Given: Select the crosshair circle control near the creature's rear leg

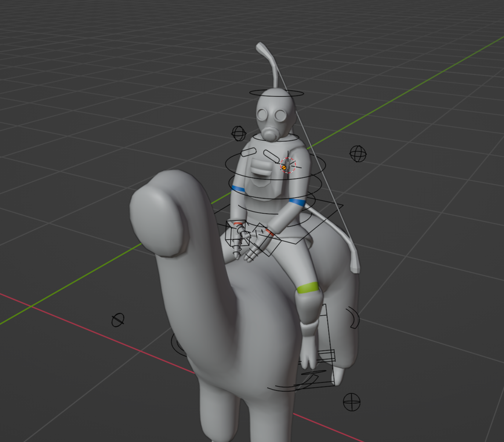Looking at the screenshot, I should pos(352,402).
